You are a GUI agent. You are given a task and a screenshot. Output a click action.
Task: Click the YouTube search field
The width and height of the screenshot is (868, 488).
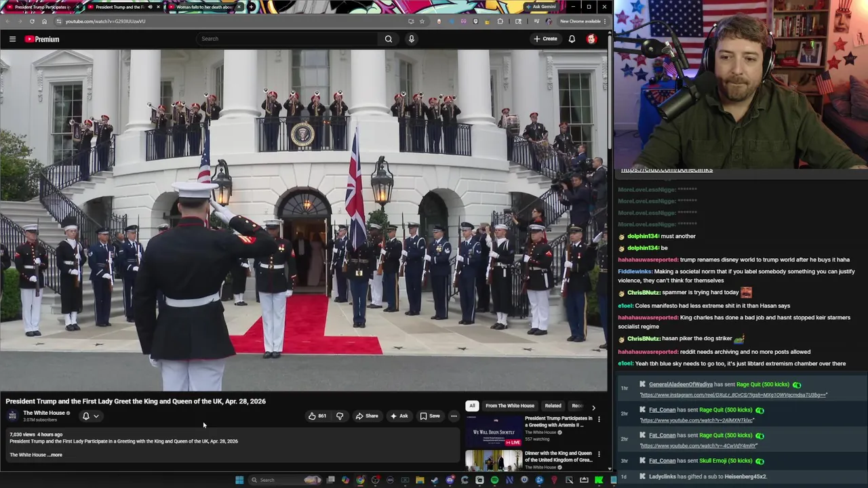(x=287, y=39)
